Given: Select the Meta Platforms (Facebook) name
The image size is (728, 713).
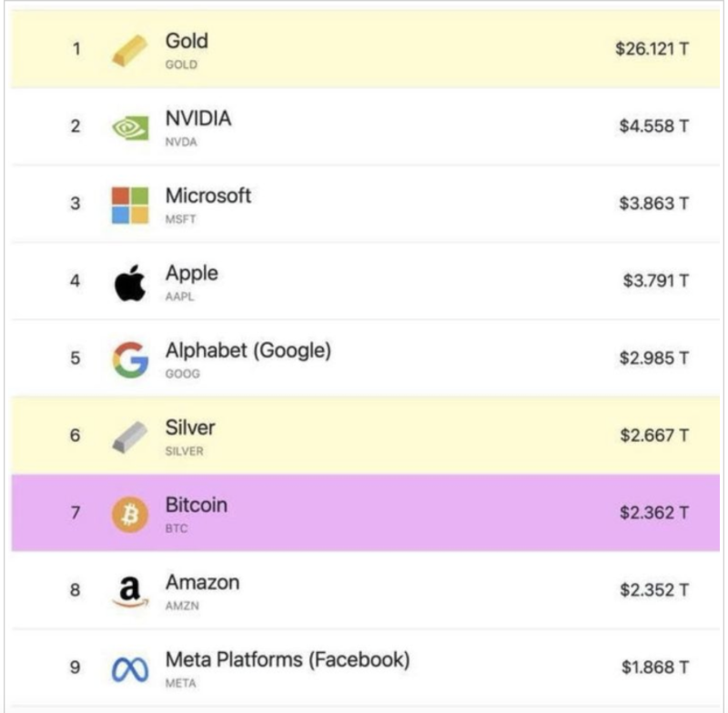Looking at the screenshot, I should tap(287, 659).
